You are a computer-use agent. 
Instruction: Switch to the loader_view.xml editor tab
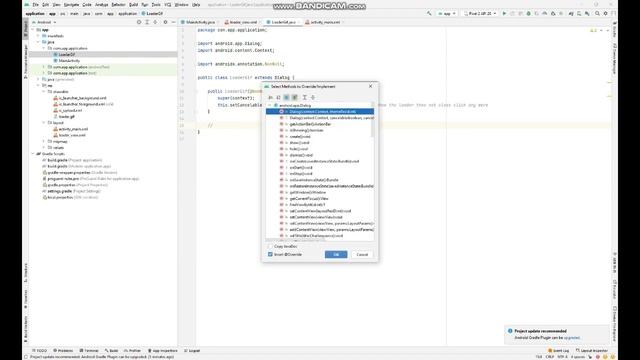pyautogui.click(x=242, y=22)
